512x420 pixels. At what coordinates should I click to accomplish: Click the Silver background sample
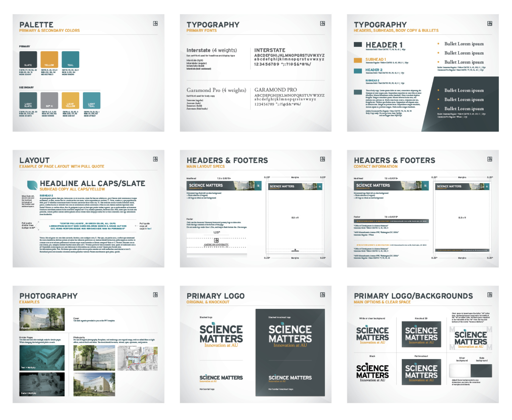coord(460,371)
